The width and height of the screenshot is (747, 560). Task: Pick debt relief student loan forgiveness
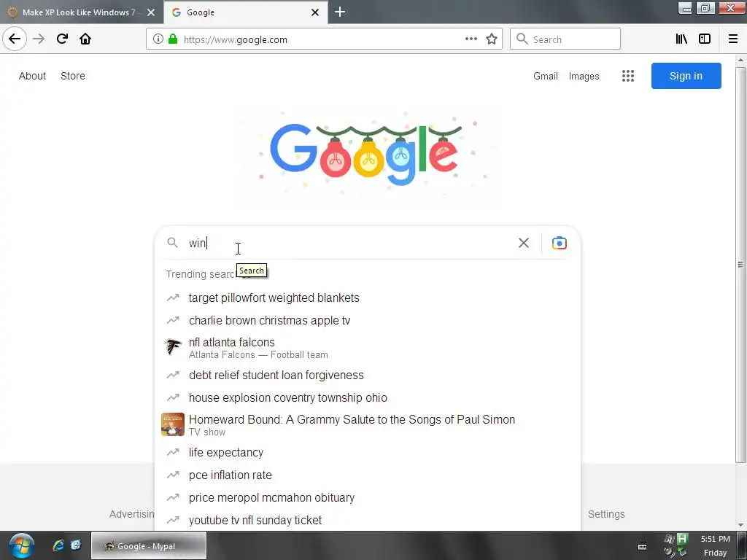pyautogui.click(x=368, y=376)
